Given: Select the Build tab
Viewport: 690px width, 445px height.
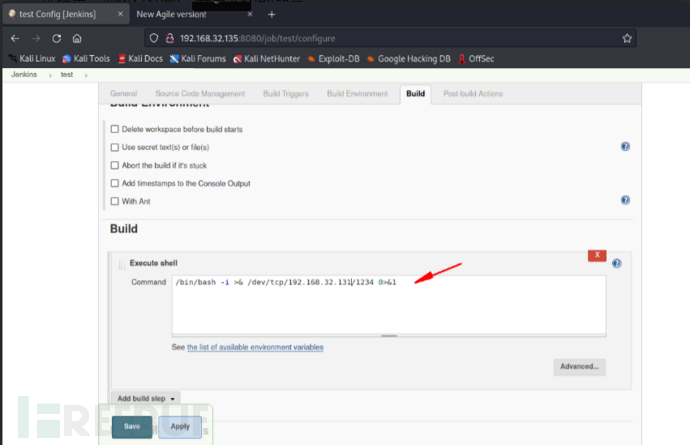Looking at the screenshot, I should pos(415,94).
